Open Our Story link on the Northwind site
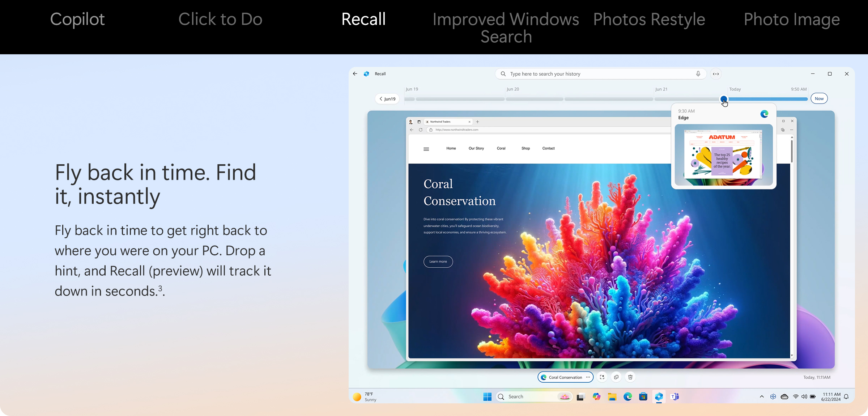868x416 pixels. tap(476, 148)
